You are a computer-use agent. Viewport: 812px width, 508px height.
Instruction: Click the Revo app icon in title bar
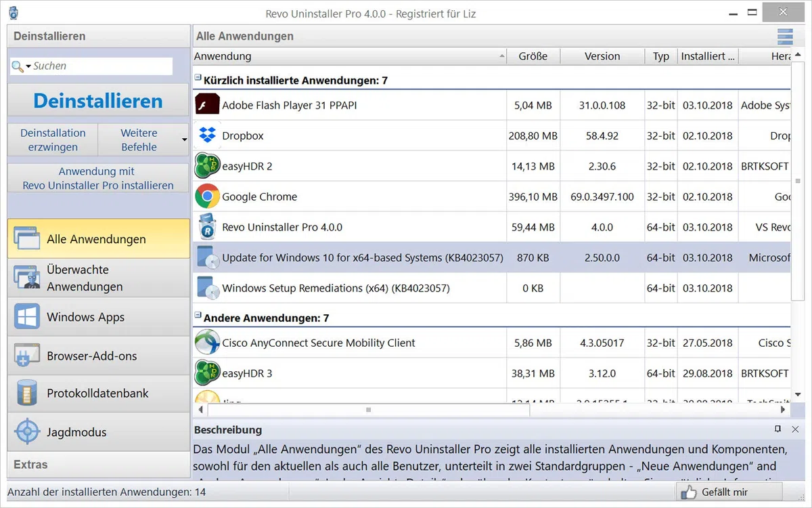pyautogui.click(x=13, y=13)
